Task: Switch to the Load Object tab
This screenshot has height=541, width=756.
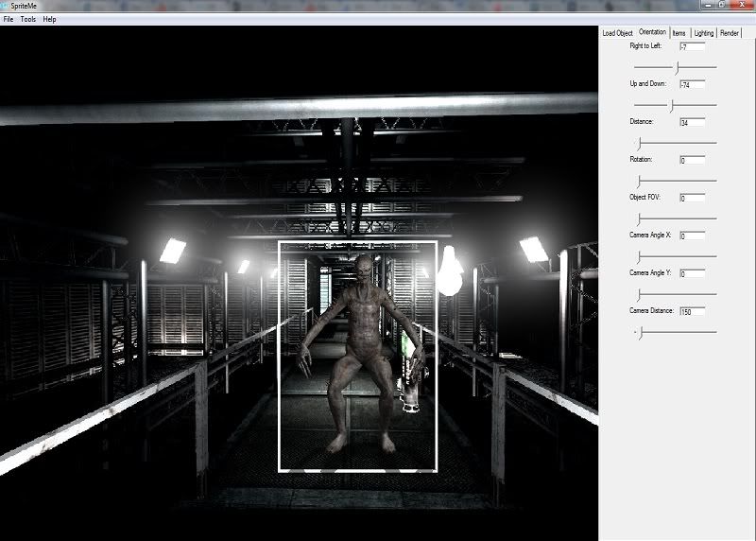Action: click(x=617, y=33)
